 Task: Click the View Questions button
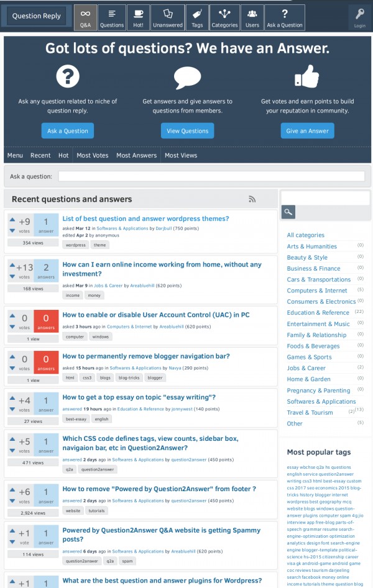(x=187, y=131)
